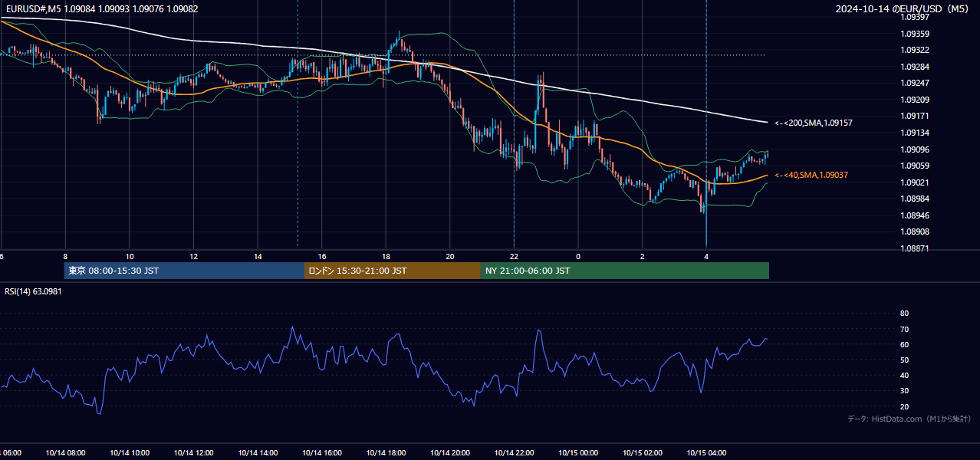
Task: Select the ロンドン 15:30-21:00 JST session bar
Action: 393,271
